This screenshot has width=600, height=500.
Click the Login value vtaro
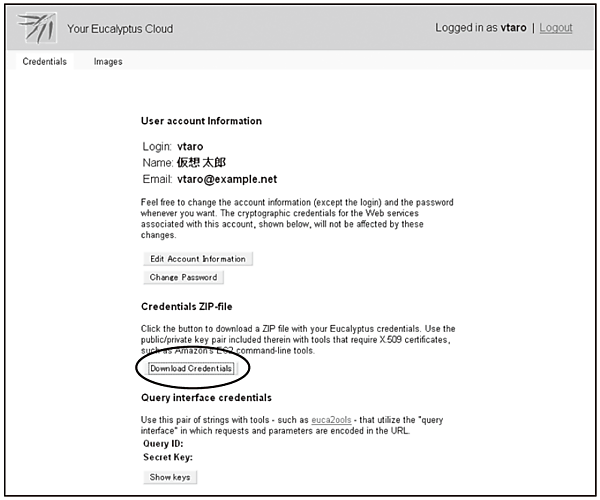pos(192,146)
